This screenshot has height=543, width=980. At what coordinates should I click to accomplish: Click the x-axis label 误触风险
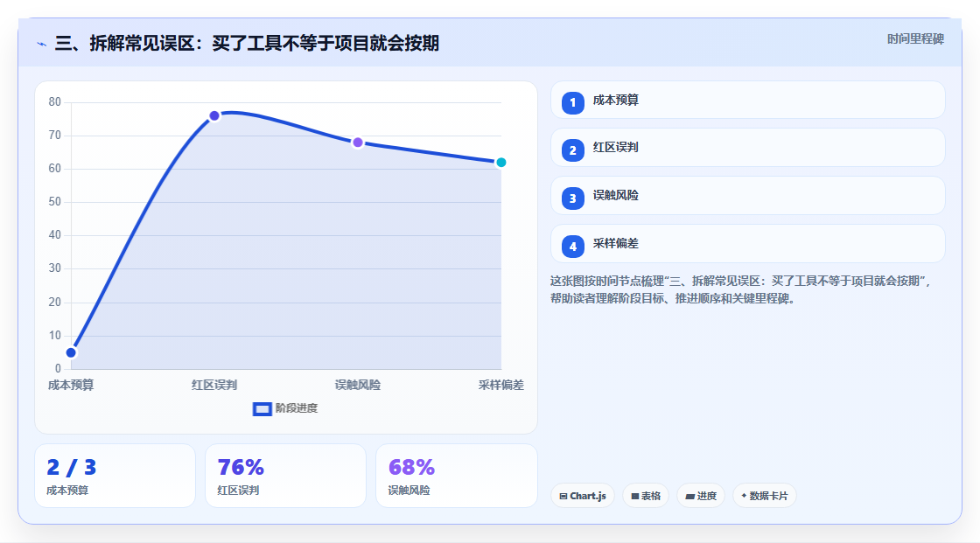click(358, 385)
